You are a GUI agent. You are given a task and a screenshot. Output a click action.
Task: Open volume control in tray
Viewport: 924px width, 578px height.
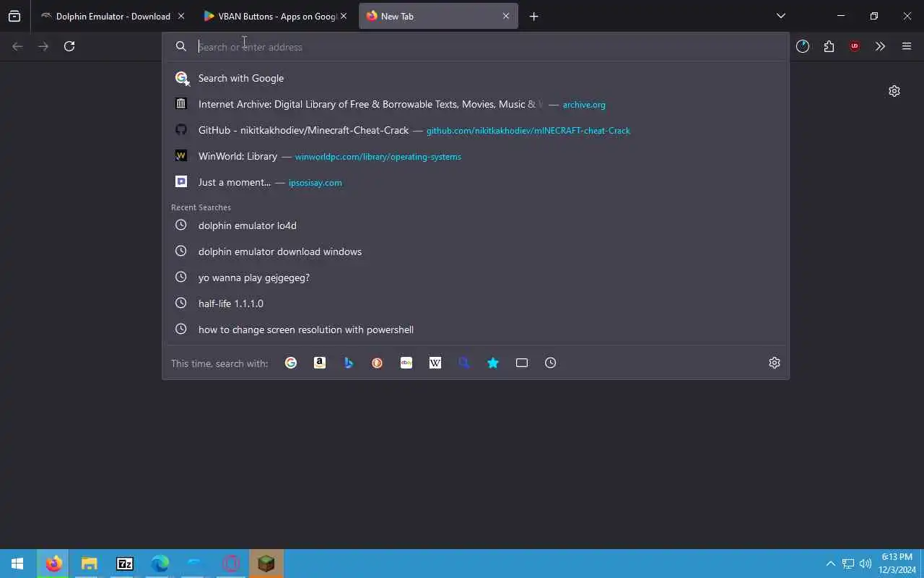866,564
